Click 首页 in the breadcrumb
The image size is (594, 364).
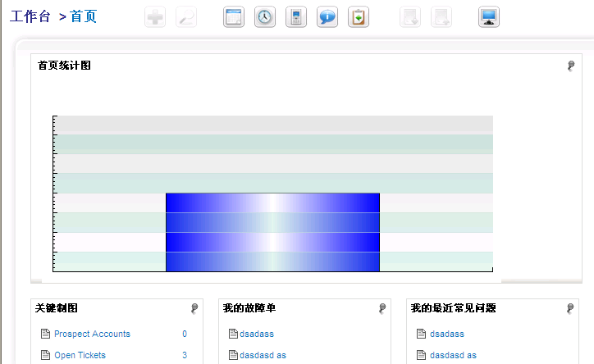pos(83,16)
